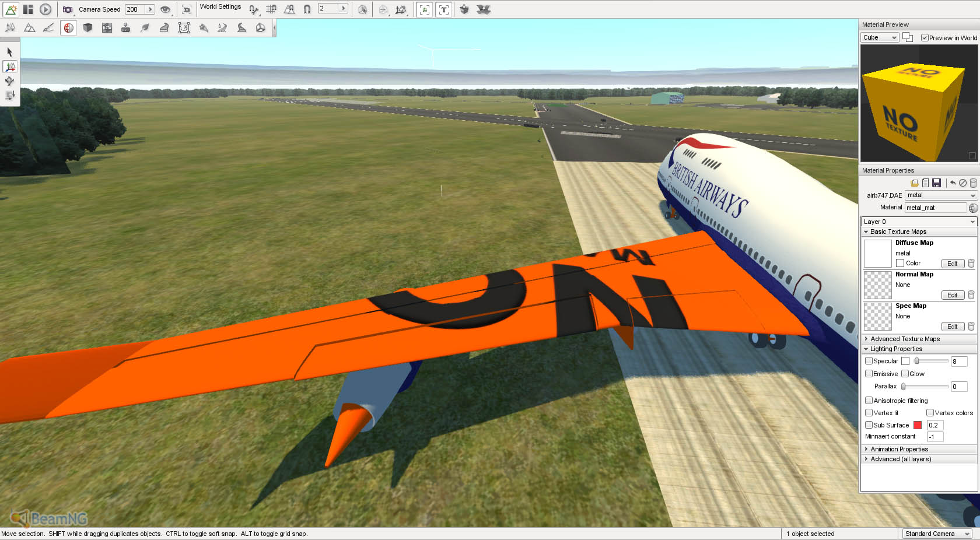980x540 pixels.
Task: Toggle the eye visibility icon
Action: coord(166,9)
